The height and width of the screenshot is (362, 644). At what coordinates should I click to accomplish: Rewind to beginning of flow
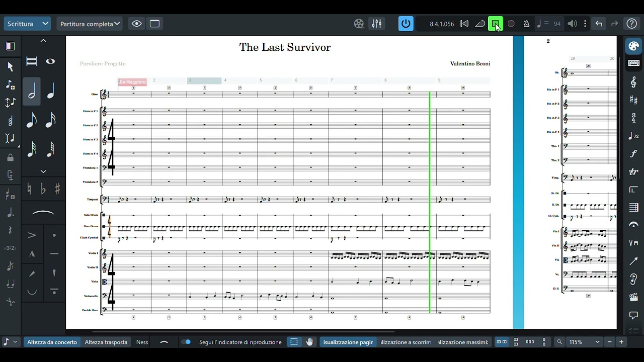click(x=465, y=24)
